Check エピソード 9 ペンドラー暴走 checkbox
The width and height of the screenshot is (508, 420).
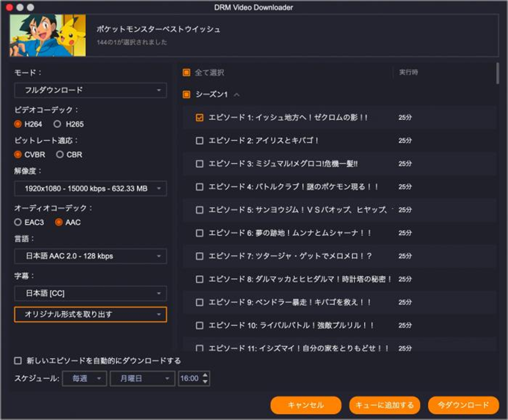point(200,302)
